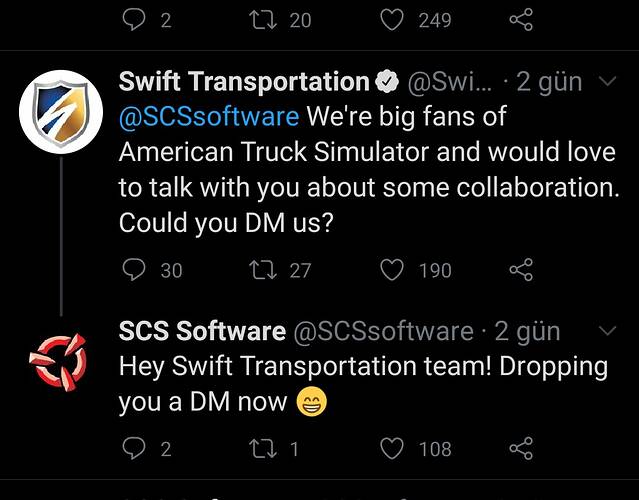Expand options chevron on Swift Transportation tweet
The height and width of the screenshot is (500, 639).
pyautogui.click(x=608, y=81)
